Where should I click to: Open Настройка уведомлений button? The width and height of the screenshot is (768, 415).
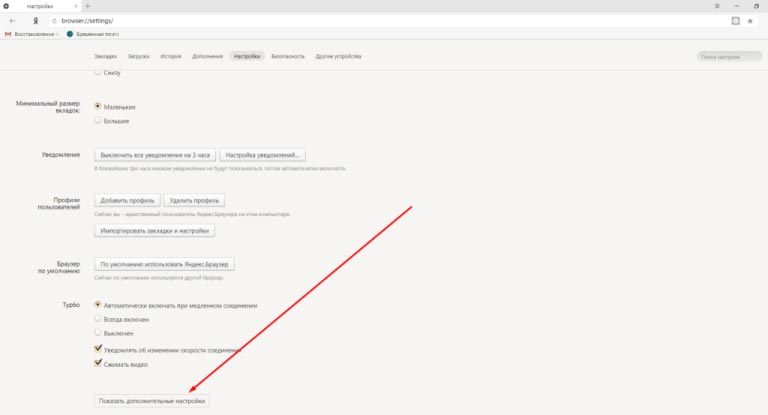click(x=263, y=155)
